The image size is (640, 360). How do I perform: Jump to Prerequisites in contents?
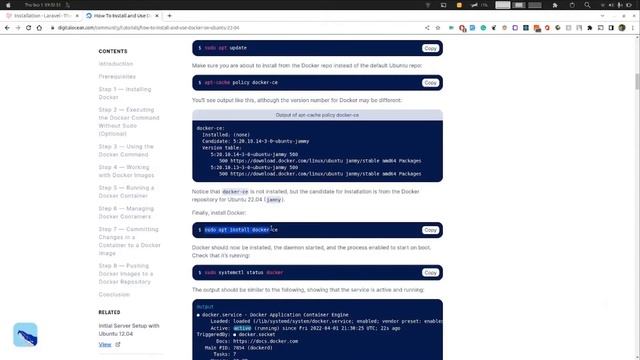[x=117, y=76]
